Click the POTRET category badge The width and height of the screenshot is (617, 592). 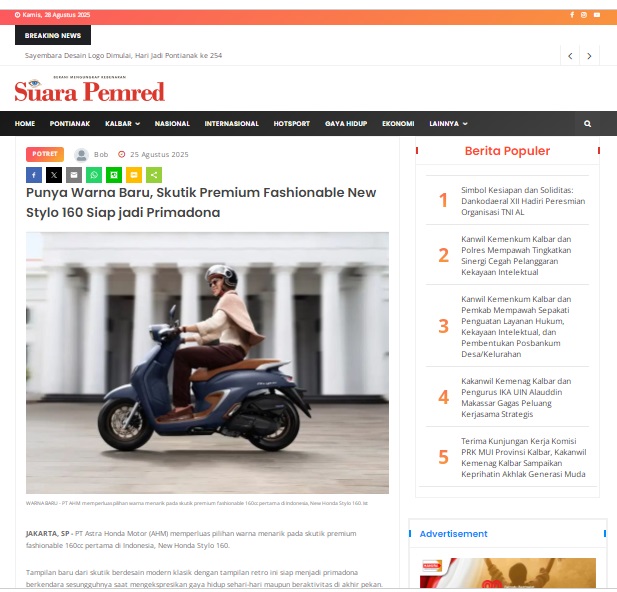pyautogui.click(x=45, y=154)
